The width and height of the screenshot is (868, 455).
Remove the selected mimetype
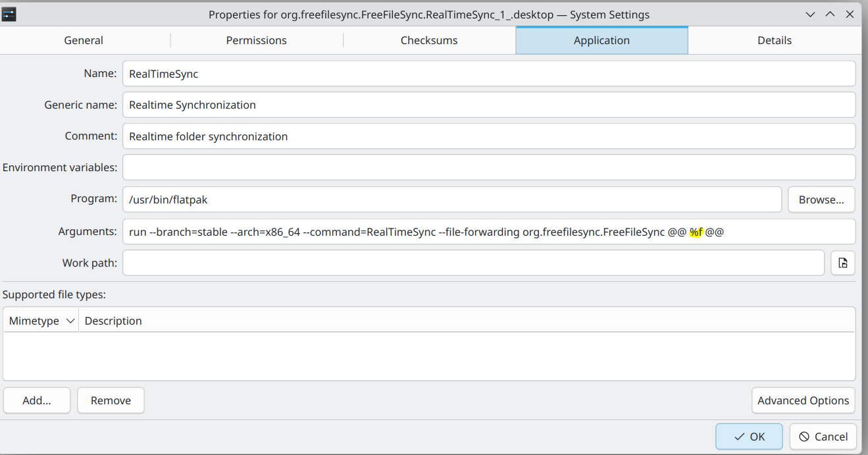(x=111, y=400)
